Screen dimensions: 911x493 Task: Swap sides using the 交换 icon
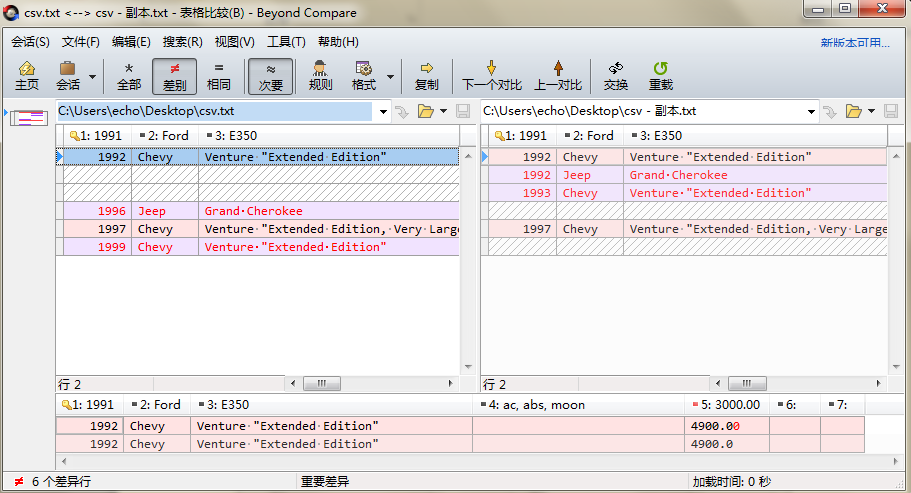(615, 75)
